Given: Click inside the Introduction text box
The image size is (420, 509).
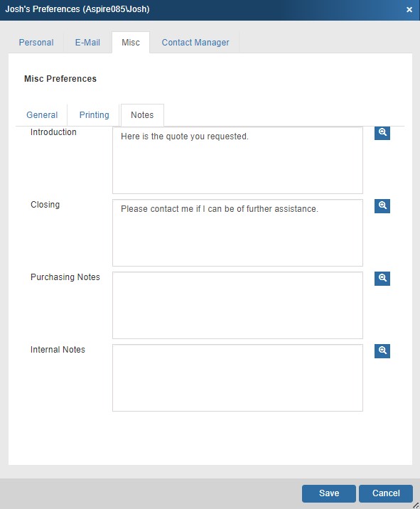Looking at the screenshot, I should point(237,161).
